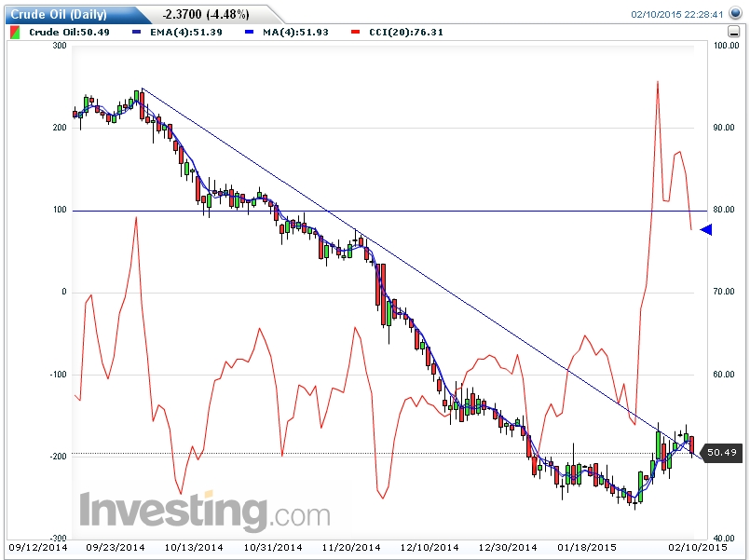Click the 01/18/2015 date axis label
This screenshot has height=560, width=750.
(587, 548)
